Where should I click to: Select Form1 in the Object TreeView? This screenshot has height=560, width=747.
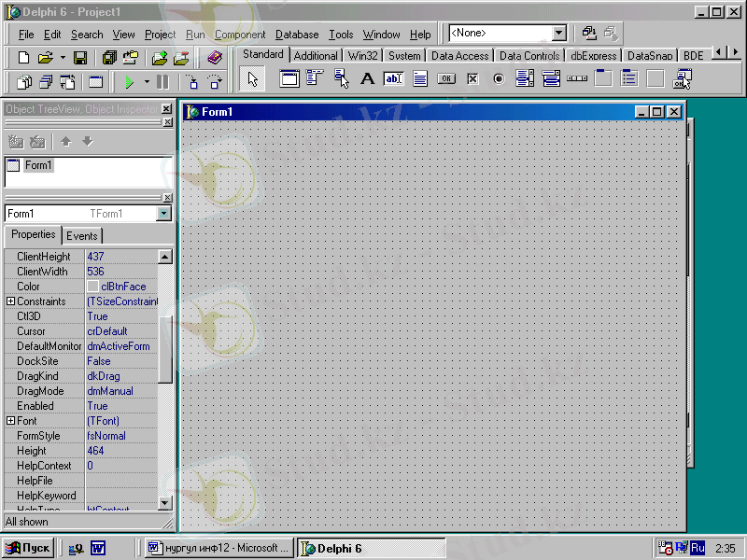click(x=38, y=165)
